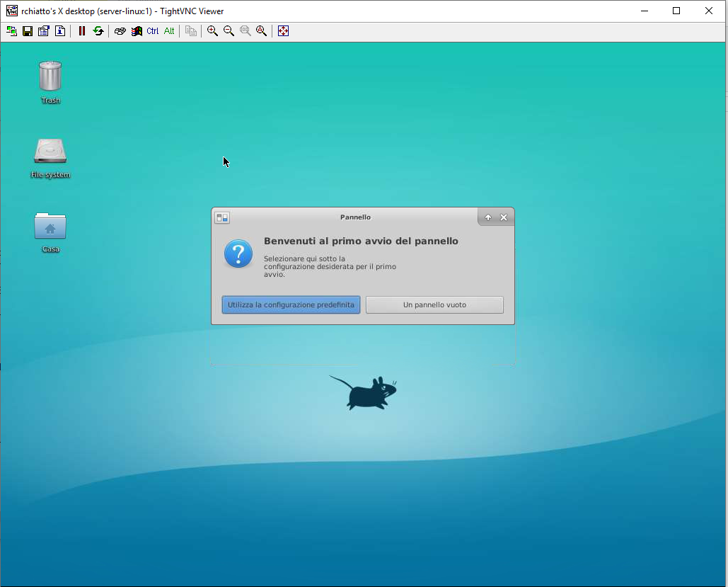The width and height of the screenshot is (728, 587).
Task: Minimize the TightVNC Viewer window
Action: pyautogui.click(x=645, y=11)
